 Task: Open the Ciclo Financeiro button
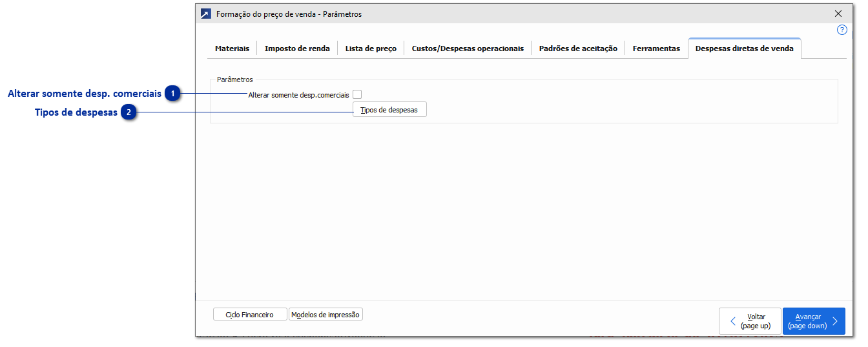(249, 315)
